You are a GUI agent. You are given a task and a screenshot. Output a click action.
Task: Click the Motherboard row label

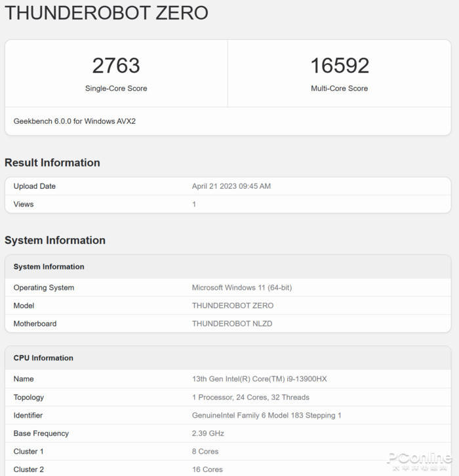point(35,324)
